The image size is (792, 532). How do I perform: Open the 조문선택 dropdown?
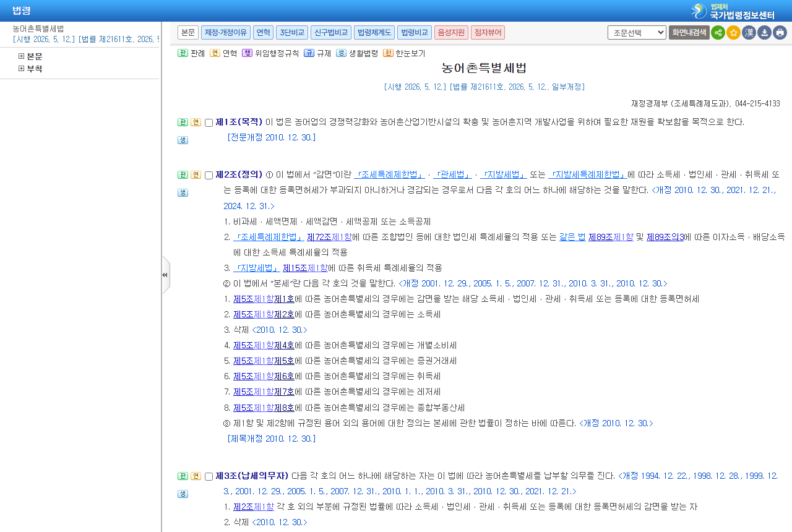point(637,32)
